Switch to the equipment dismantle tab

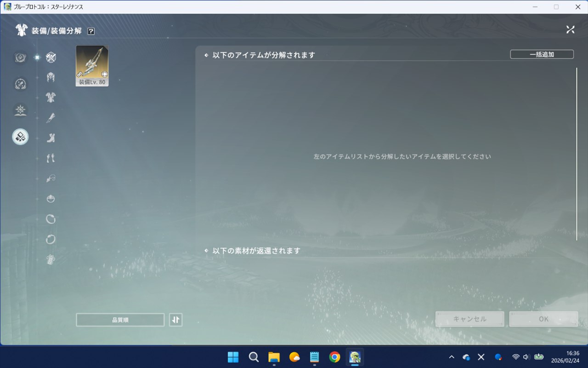click(x=20, y=137)
